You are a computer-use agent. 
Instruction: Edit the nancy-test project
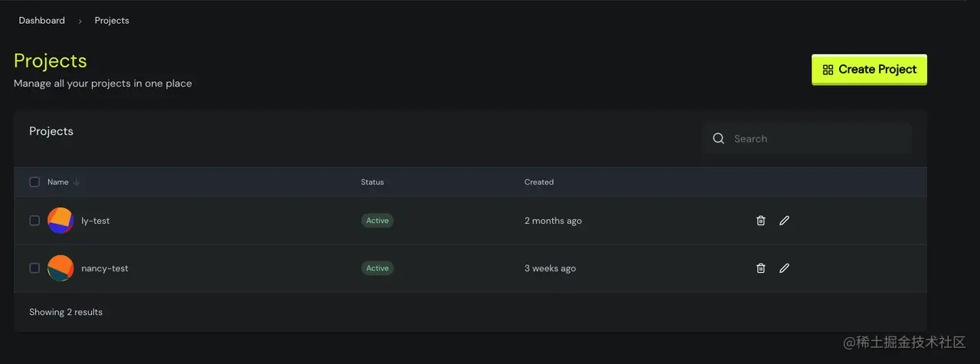pyautogui.click(x=784, y=268)
